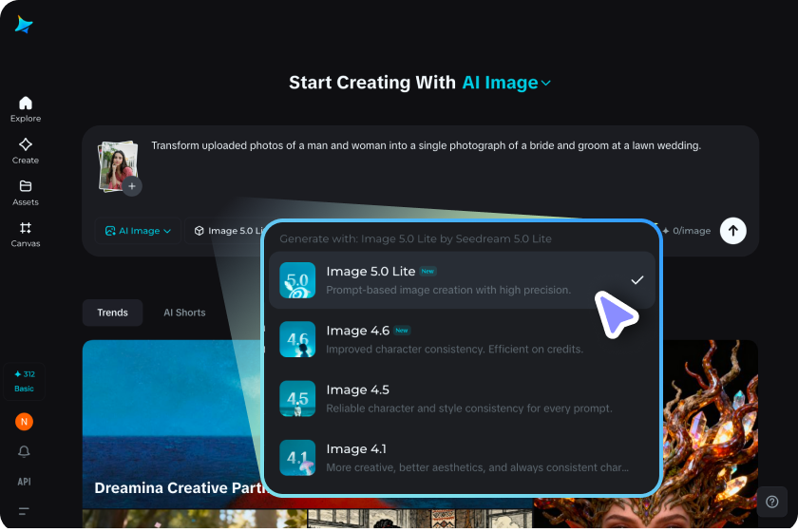The width and height of the screenshot is (798, 532).
Task: Add another reference photo with plus
Action: click(x=132, y=186)
